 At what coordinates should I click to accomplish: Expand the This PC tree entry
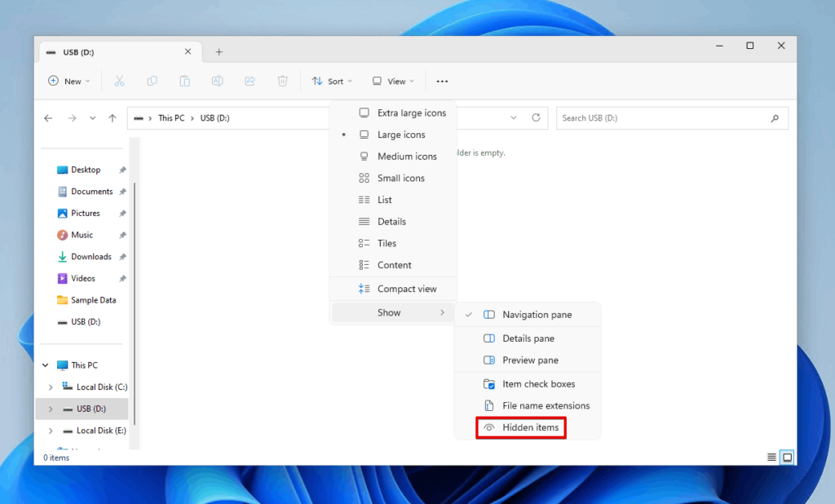(46, 365)
